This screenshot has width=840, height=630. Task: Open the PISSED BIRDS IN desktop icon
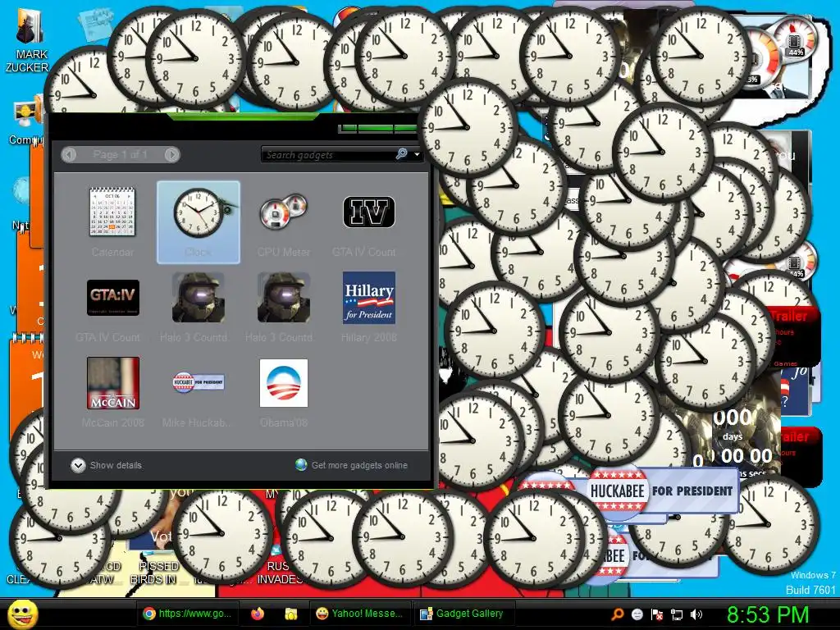155,573
